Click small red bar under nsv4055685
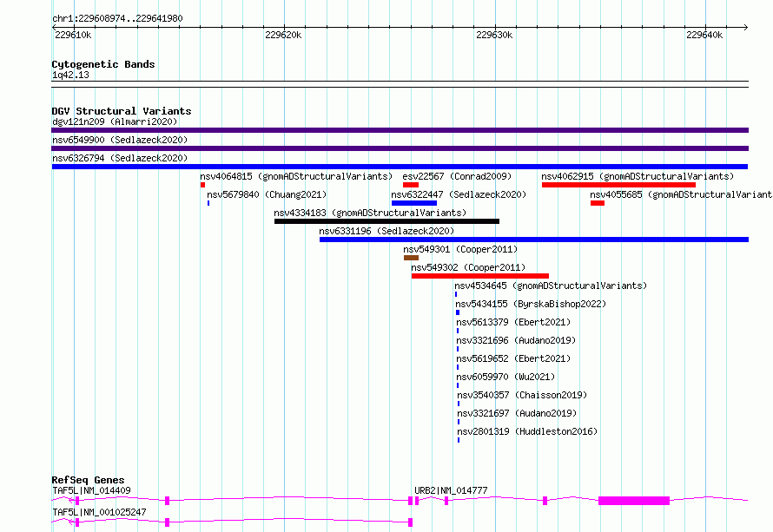The image size is (773, 532). [598, 203]
